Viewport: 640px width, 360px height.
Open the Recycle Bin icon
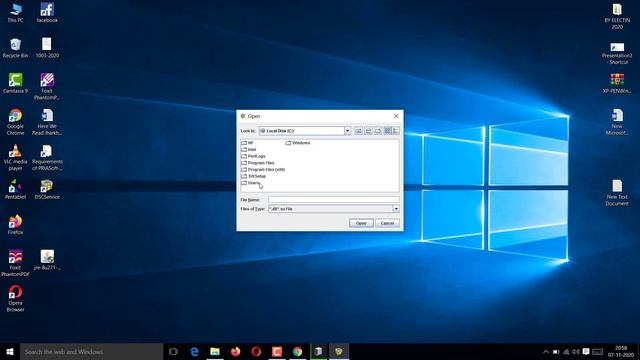coord(16,48)
